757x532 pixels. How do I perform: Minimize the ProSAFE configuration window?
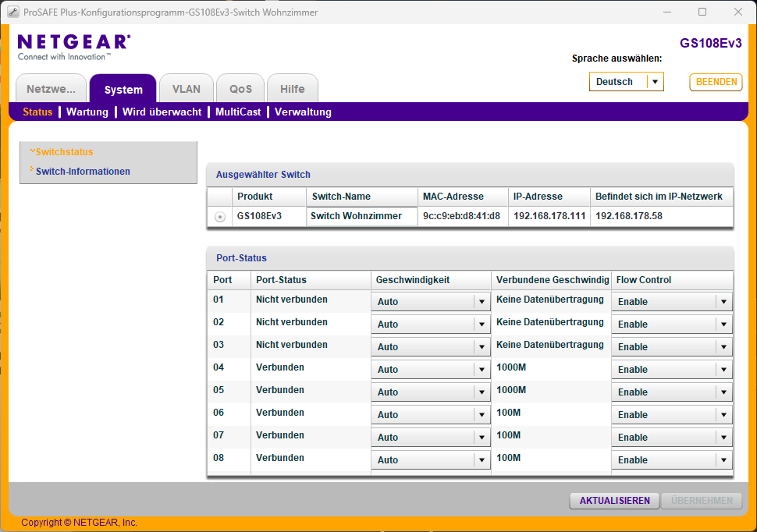667,12
